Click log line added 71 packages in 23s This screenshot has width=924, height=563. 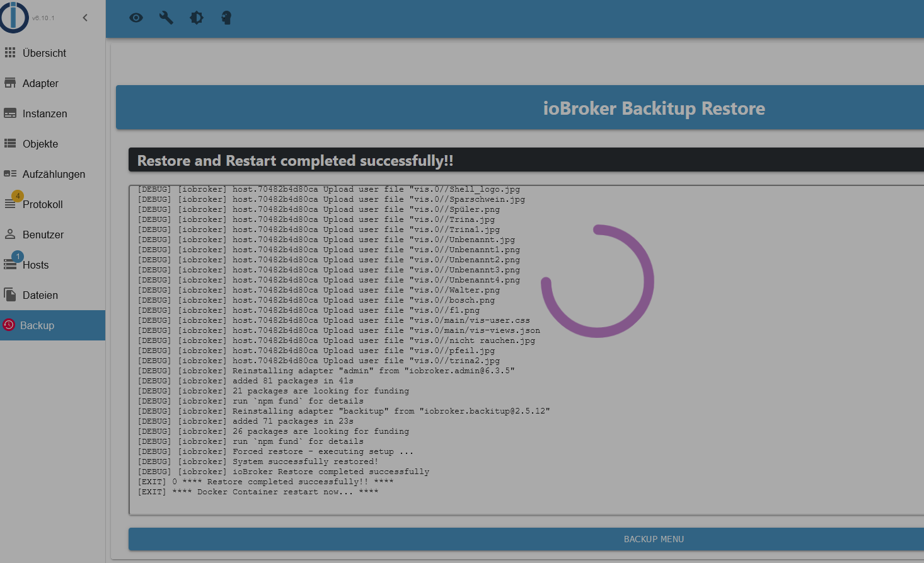pos(246,421)
